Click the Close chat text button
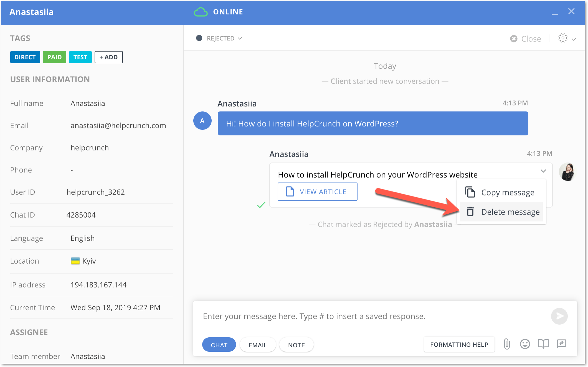 (x=531, y=39)
